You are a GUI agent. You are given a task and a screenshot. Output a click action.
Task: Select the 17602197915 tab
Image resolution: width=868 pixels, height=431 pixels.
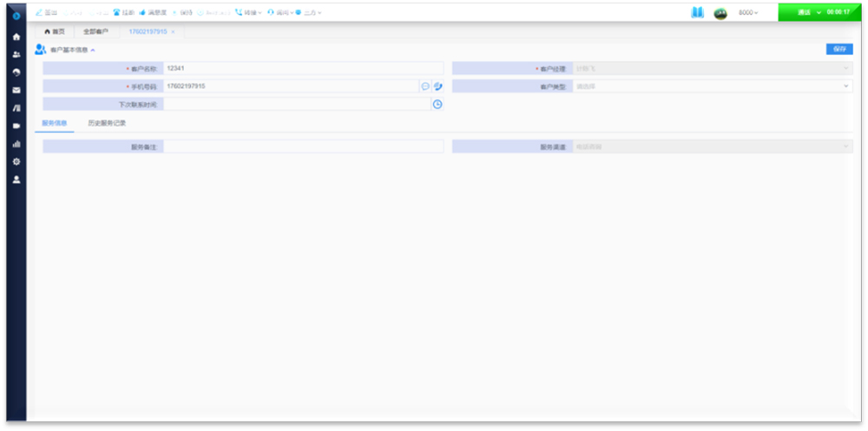148,31
